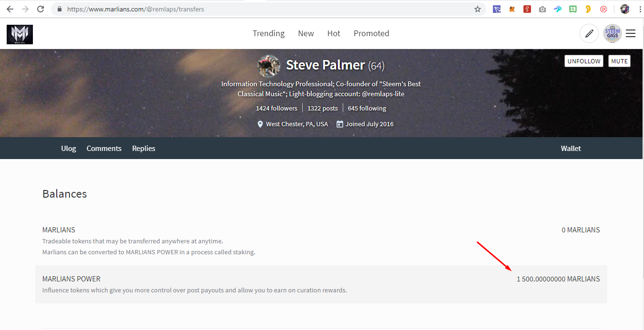Go forward in browser history

25,9
